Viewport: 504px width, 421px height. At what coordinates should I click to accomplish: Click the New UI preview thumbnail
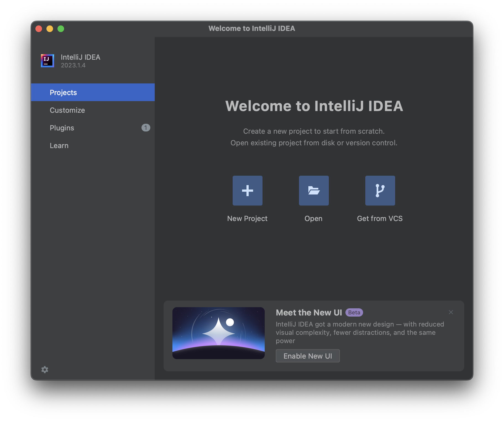coord(219,333)
